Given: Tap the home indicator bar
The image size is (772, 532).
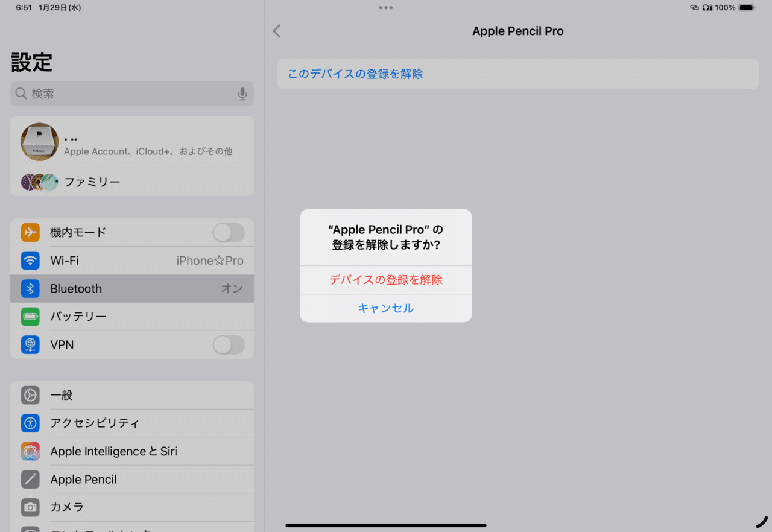Looking at the screenshot, I should (386, 525).
